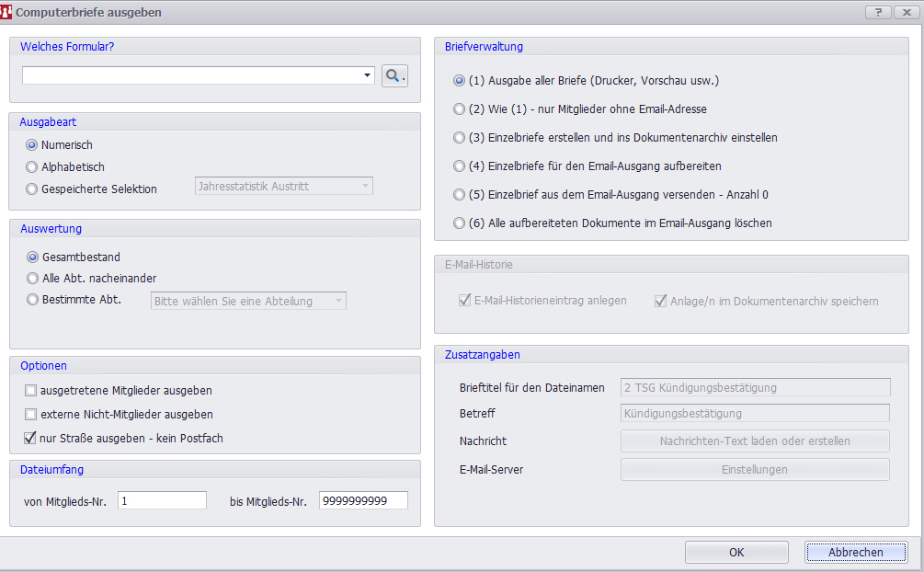Click the Abbrechen button
The image size is (924, 572).
click(x=855, y=552)
